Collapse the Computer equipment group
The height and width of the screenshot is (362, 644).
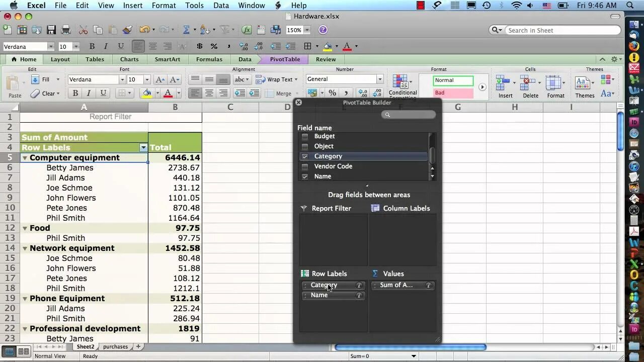pos(25,158)
